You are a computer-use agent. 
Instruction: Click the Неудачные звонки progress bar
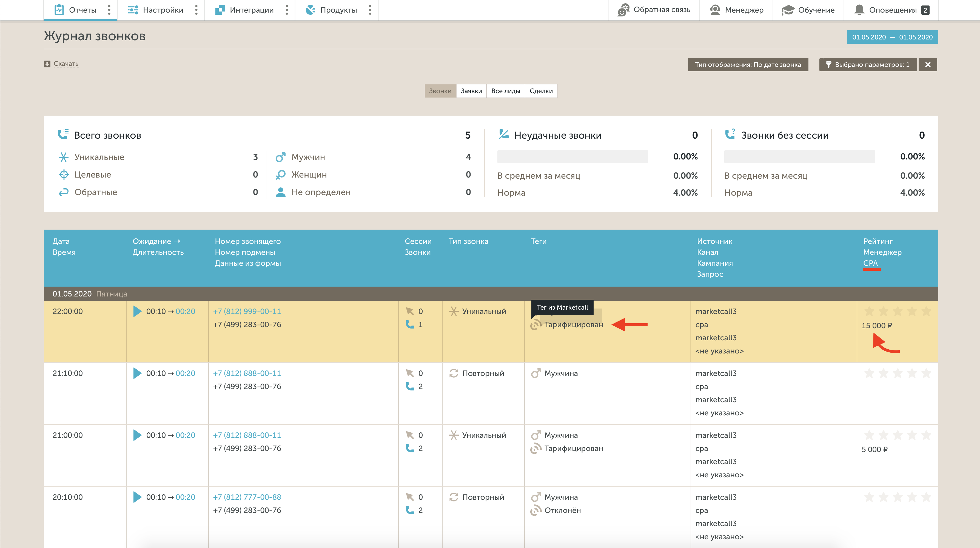pos(572,156)
